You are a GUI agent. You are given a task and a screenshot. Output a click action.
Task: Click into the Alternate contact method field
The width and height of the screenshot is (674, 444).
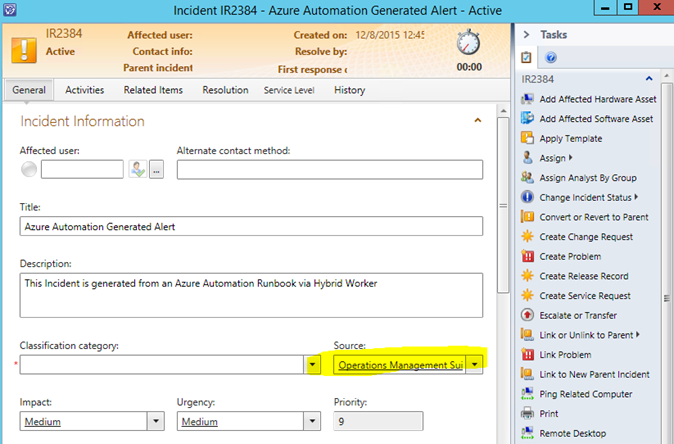pyautogui.click(x=329, y=170)
